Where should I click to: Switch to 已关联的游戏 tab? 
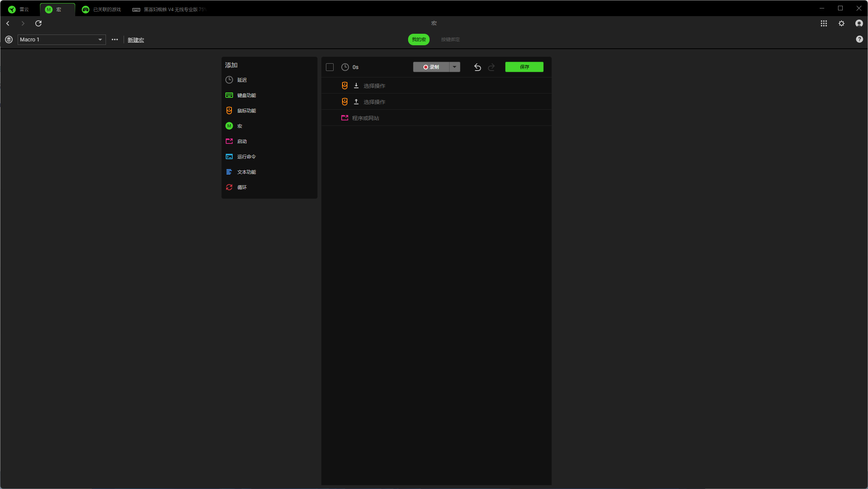pyautogui.click(x=102, y=10)
